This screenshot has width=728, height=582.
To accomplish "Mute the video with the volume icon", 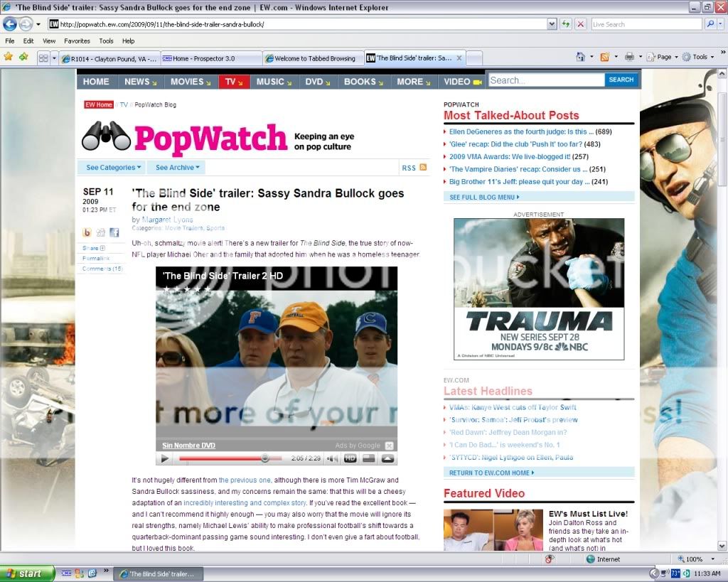I will (333, 458).
